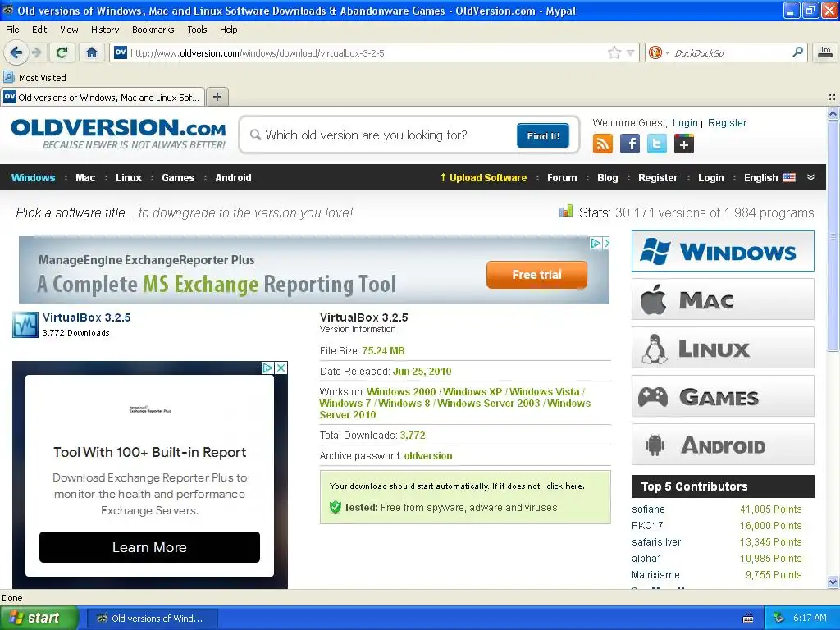Viewport: 840px width, 630px height.
Task: Open the URL history dropdown arrow
Action: point(631,52)
